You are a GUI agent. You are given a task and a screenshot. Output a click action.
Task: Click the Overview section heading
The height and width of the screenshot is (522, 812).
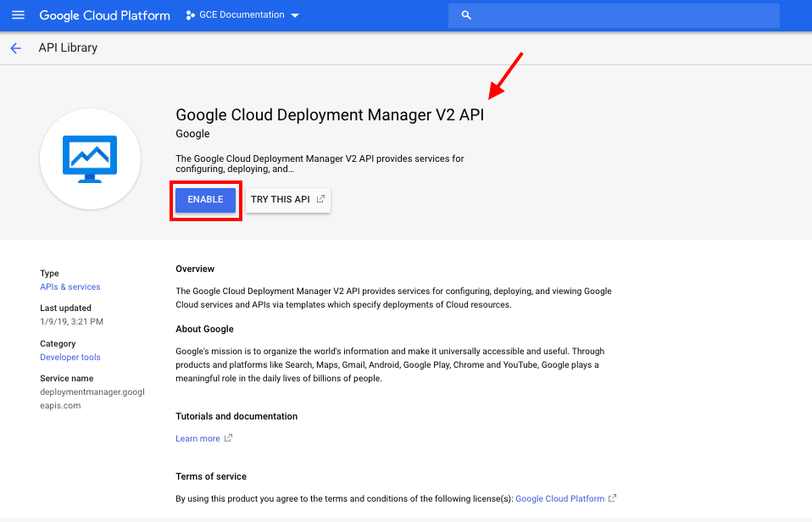(195, 269)
